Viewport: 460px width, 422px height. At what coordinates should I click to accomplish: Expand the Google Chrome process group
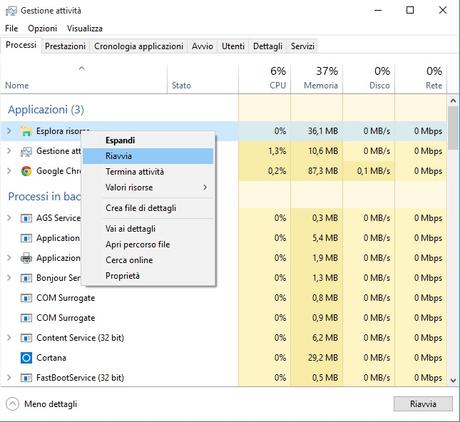coord(9,171)
